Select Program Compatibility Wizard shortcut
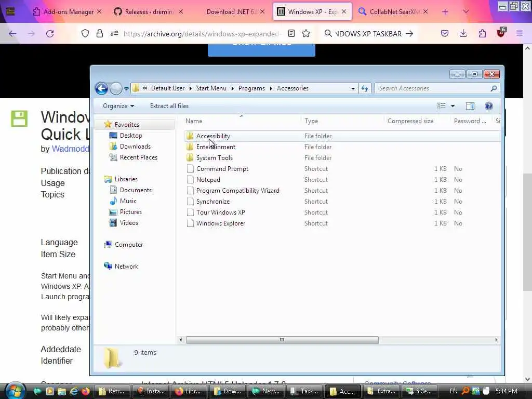The height and width of the screenshot is (399, 532). click(x=237, y=190)
